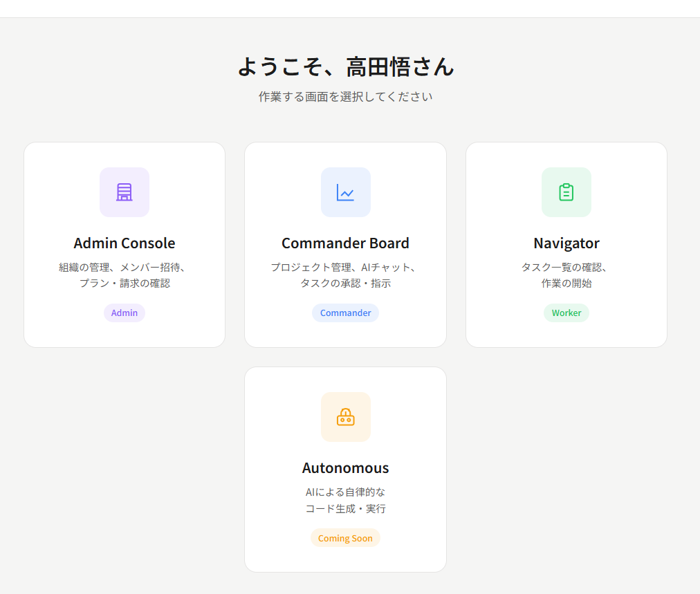
Task: Click the blue line chart icon
Action: click(x=346, y=192)
